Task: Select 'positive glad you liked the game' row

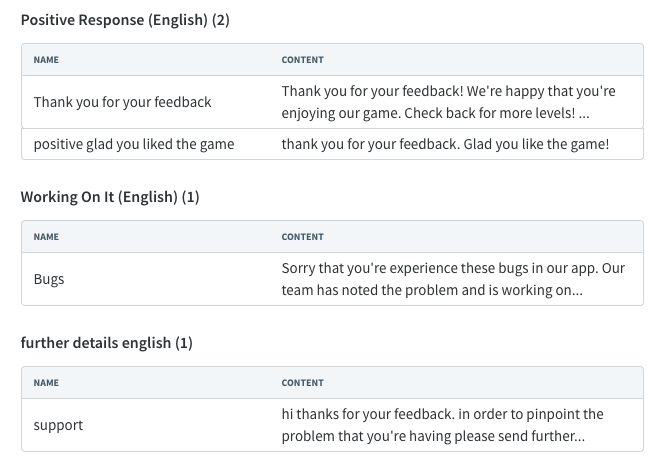Action: click(x=333, y=144)
